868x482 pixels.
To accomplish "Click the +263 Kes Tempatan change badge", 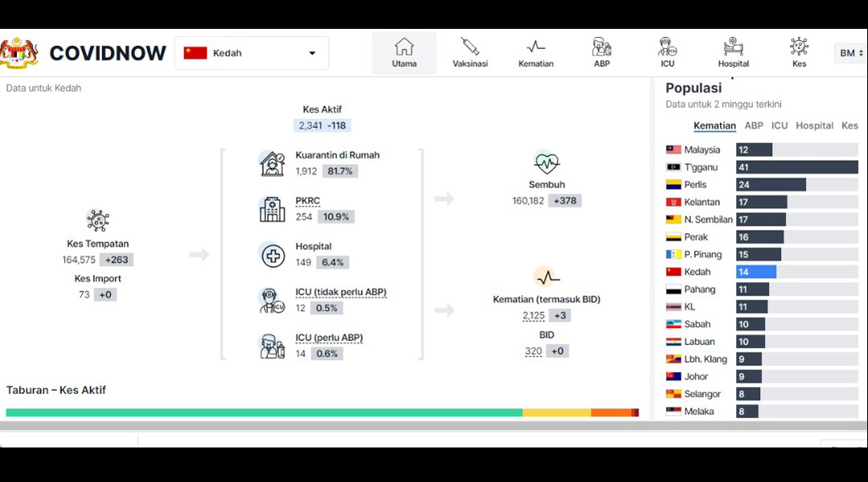I will [x=117, y=259].
